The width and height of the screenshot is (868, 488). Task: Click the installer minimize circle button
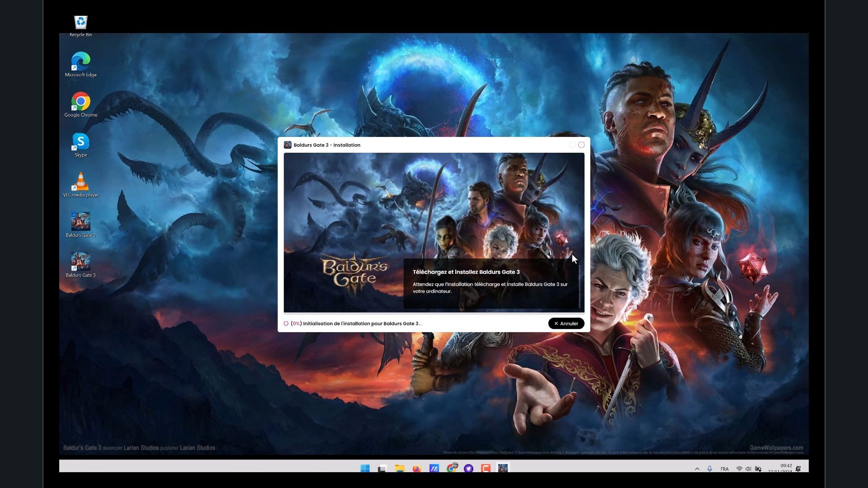pos(572,145)
